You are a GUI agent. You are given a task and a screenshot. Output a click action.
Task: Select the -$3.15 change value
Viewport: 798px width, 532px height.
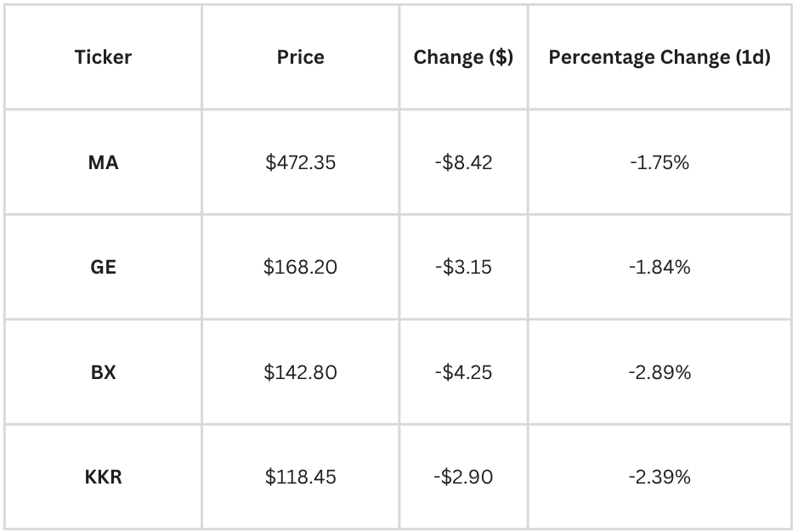pyautogui.click(x=463, y=268)
